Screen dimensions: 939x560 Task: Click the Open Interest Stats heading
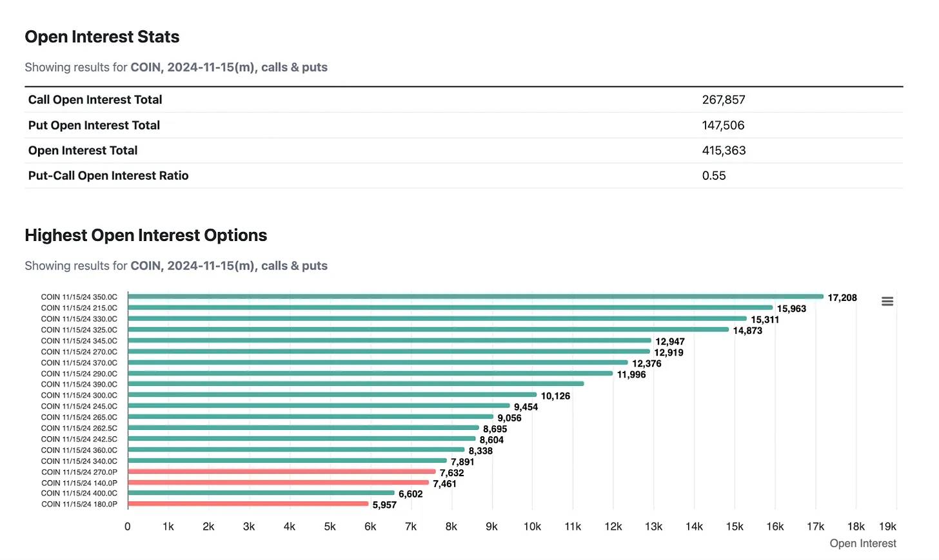pyautogui.click(x=102, y=37)
